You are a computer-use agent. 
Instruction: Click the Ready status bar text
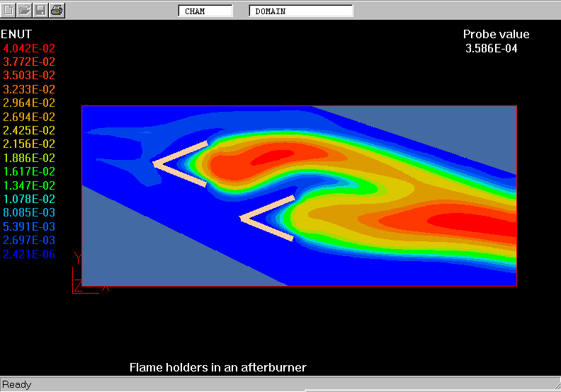[x=16, y=384]
